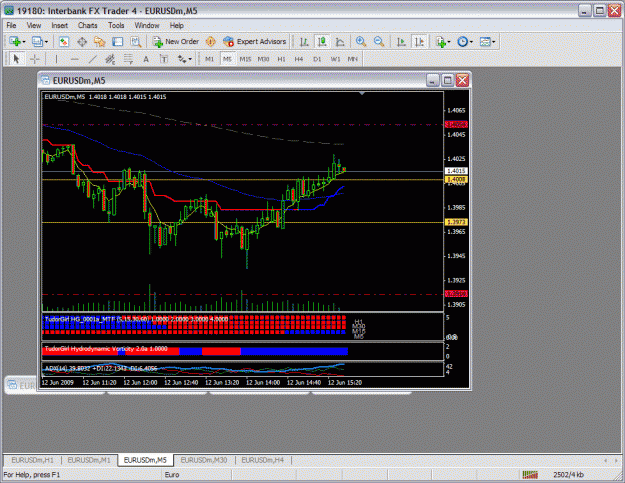Draw a vertical line object
This screenshot has width=625, height=483.
click(56, 59)
